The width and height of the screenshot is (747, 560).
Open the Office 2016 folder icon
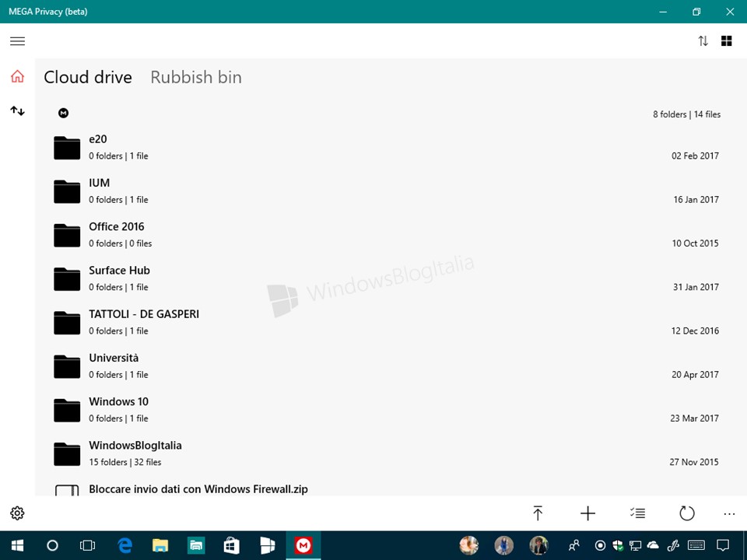[67, 235]
